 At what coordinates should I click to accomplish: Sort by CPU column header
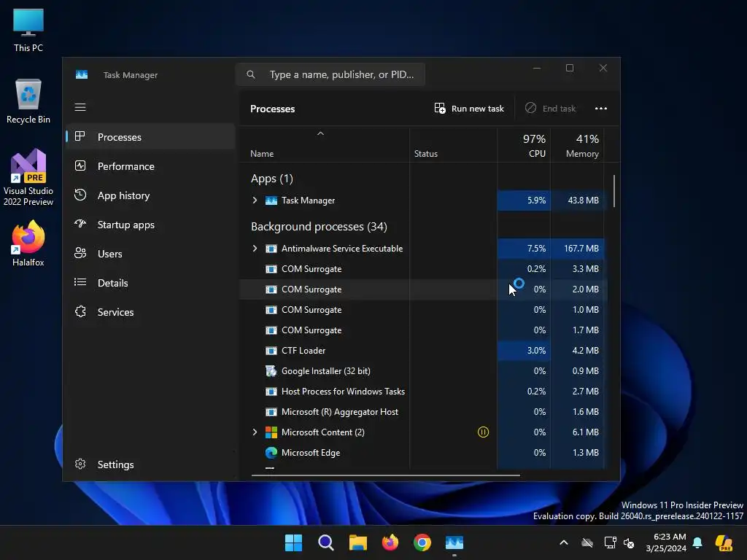click(x=524, y=146)
